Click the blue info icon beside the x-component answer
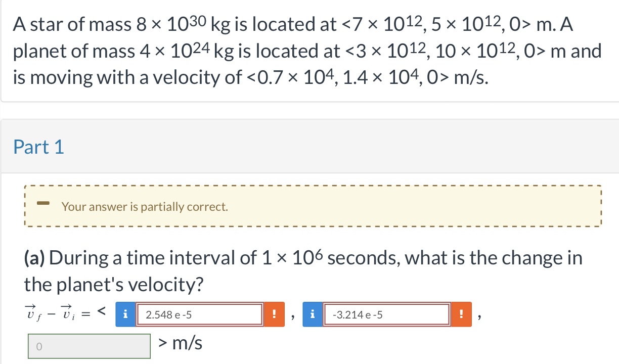 pyautogui.click(x=125, y=314)
